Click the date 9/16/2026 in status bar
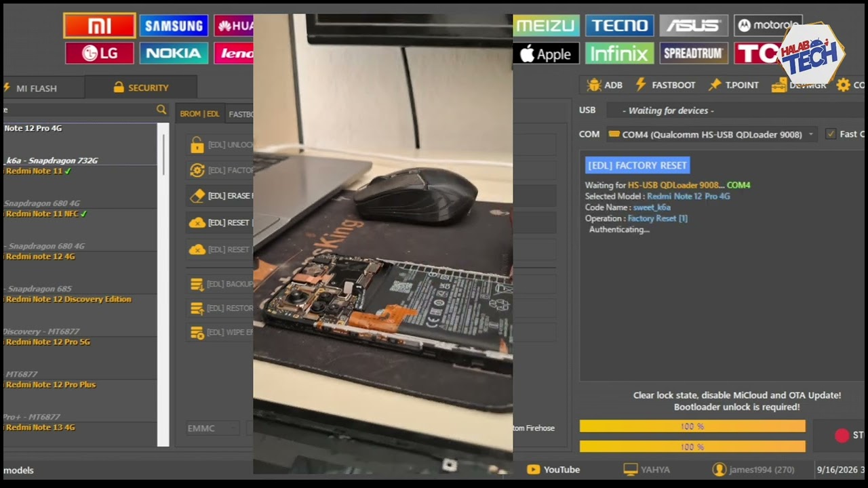 pos(837,470)
